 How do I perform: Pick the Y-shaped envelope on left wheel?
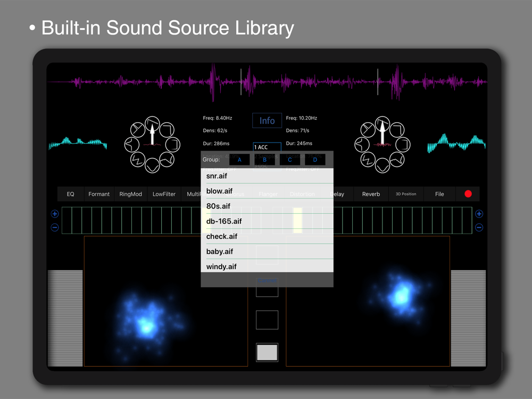(138, 130)
